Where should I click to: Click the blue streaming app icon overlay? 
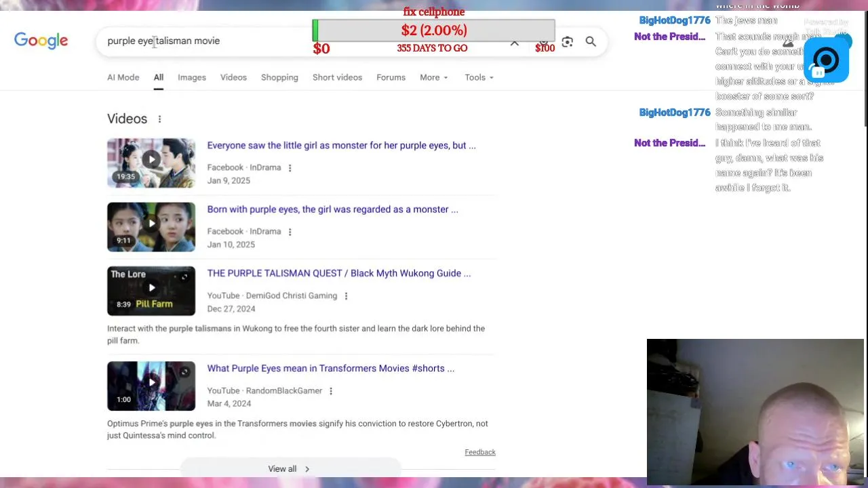(826, 60)
